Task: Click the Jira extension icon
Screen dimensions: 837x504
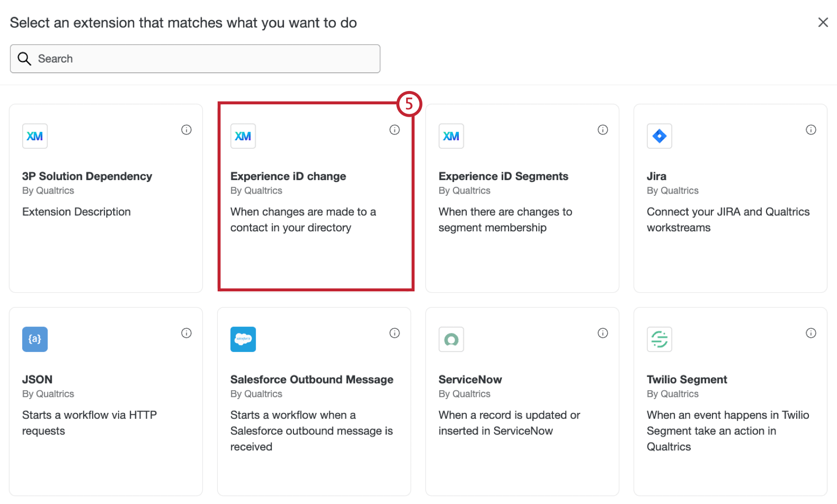Action: click(659, 136)
